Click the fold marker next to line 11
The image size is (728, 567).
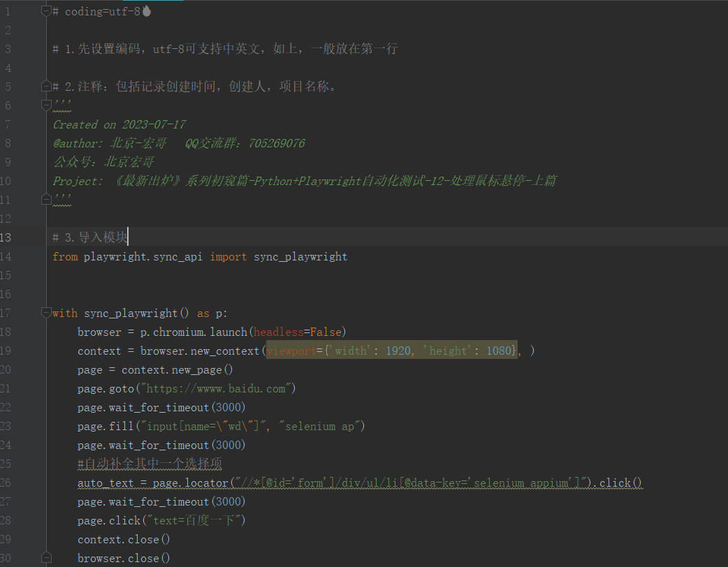pos(46,199)
